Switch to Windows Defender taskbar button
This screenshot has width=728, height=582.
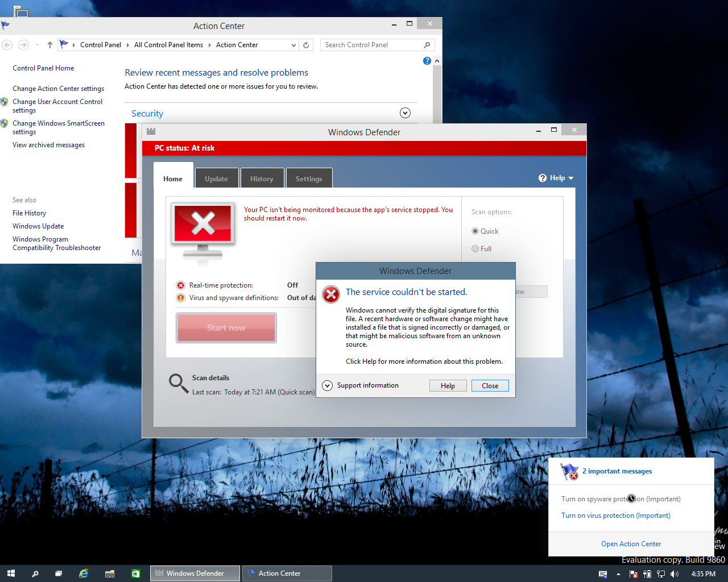click(195, 573)
